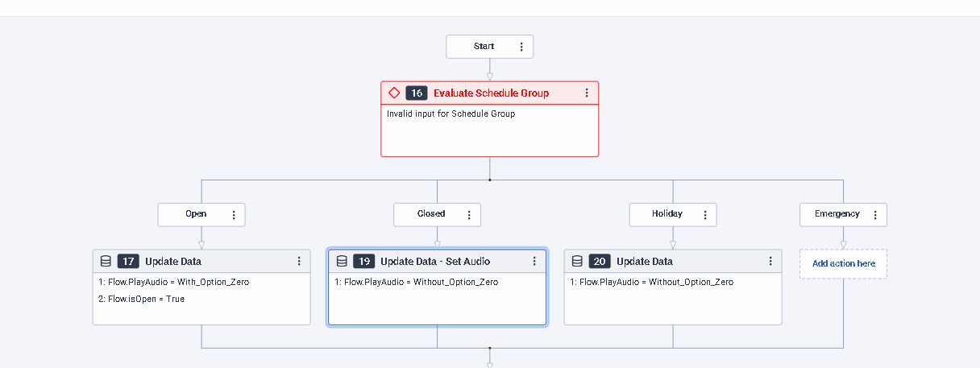
Task: Click Add action here under Emergency
Action: [x=843, y=263]
